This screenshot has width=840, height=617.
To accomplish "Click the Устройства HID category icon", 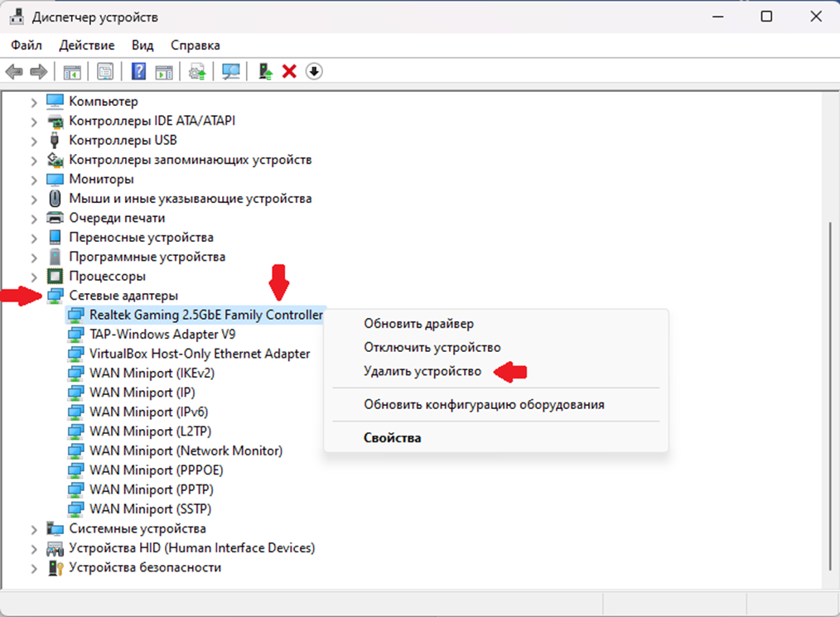I will click(55, 548).
